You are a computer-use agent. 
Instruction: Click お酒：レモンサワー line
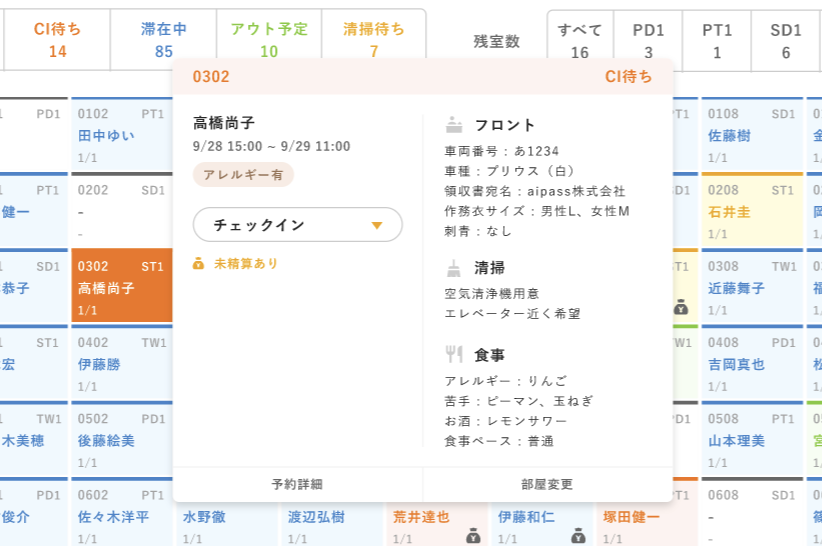(x=506, y=421)
